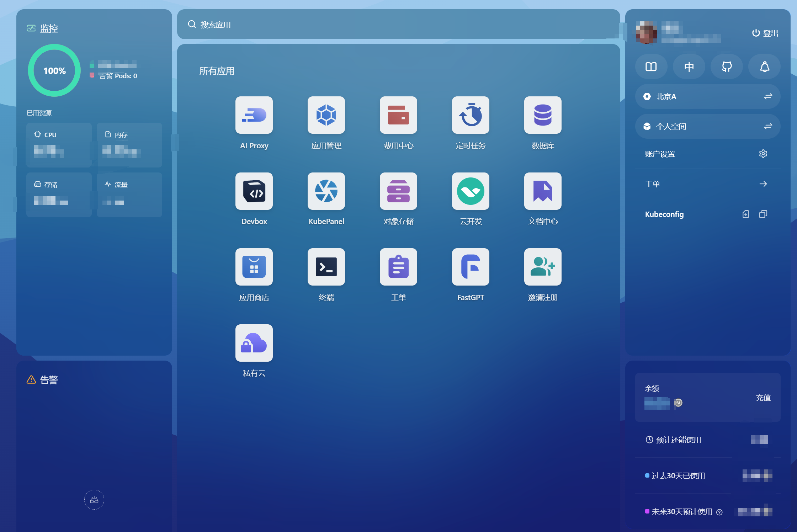Click 充值 to recharge balance
The image size is (797, 532).
pos(763,398)
